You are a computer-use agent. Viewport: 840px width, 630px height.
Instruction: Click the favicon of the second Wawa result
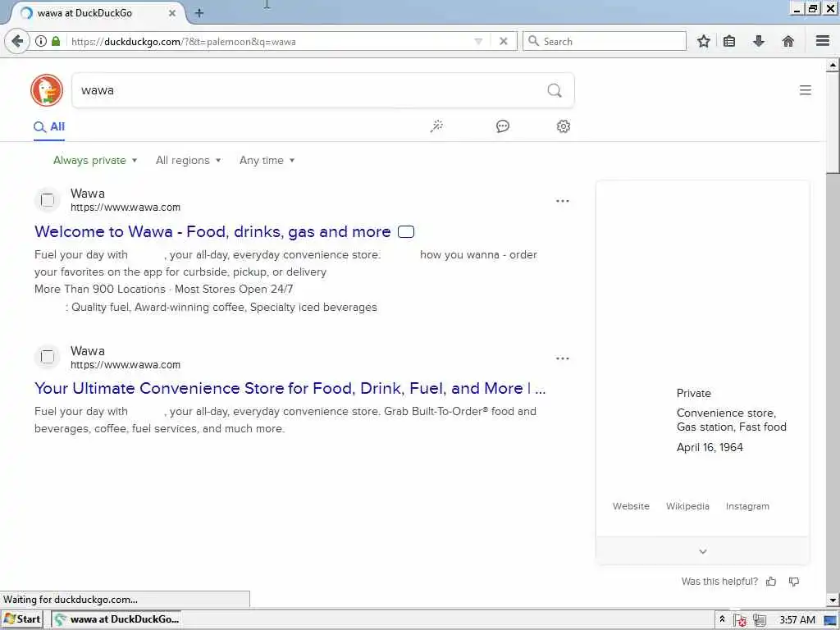tap(47, 357)
